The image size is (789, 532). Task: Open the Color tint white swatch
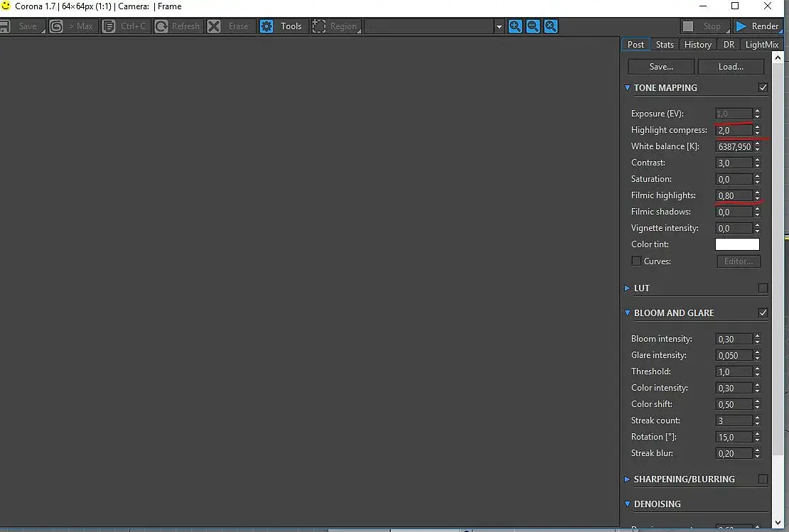737,244
